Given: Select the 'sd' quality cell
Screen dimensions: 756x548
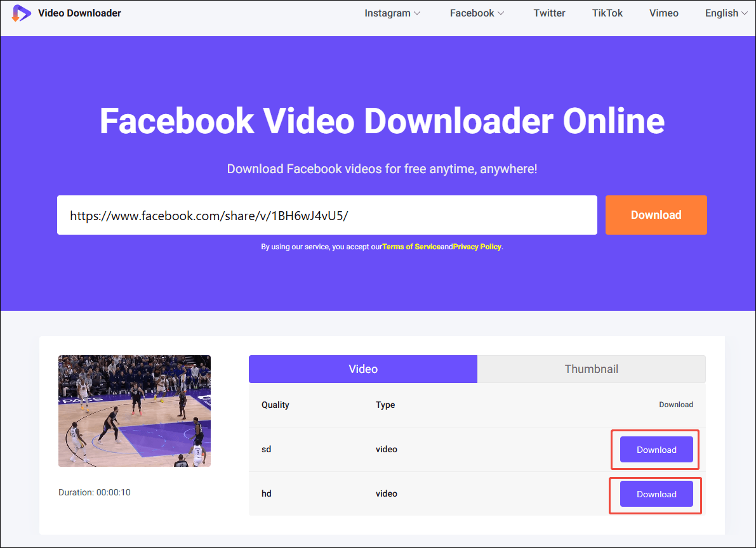Looking at the screenshot, I should 266,449.
